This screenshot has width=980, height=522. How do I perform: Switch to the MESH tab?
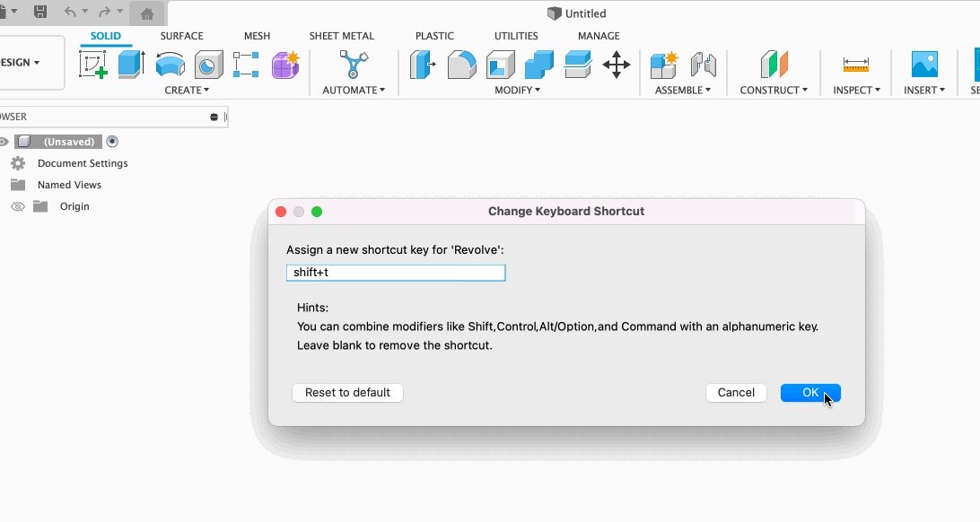click(257, 36)
